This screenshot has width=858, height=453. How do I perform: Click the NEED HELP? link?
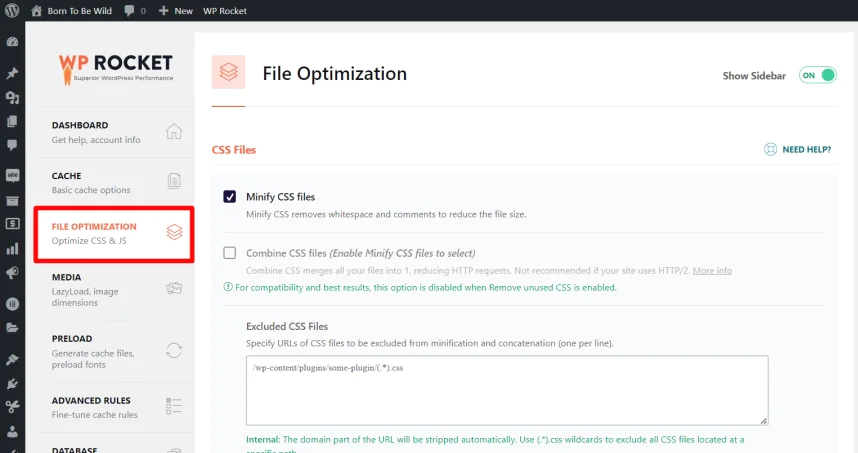806,150
